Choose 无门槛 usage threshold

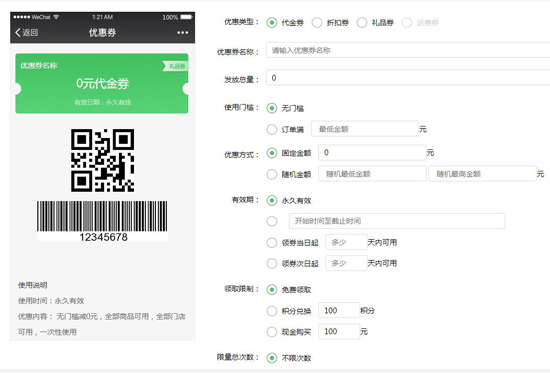click(272, 108)
